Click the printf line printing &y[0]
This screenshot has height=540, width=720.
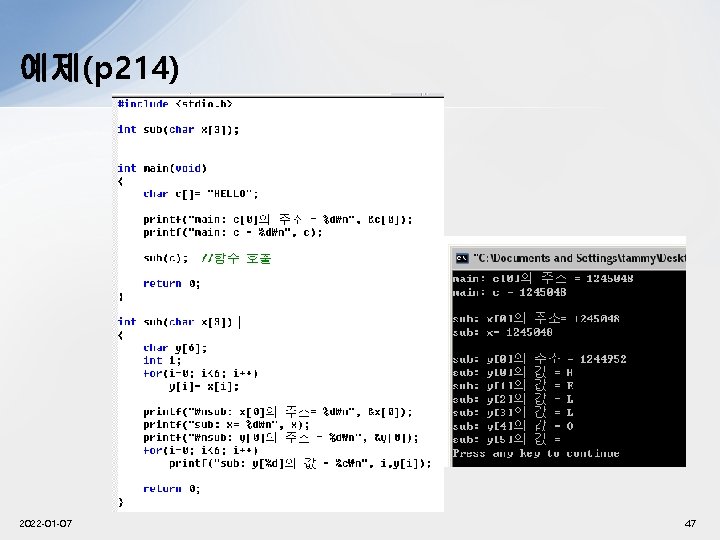point(281,438)
